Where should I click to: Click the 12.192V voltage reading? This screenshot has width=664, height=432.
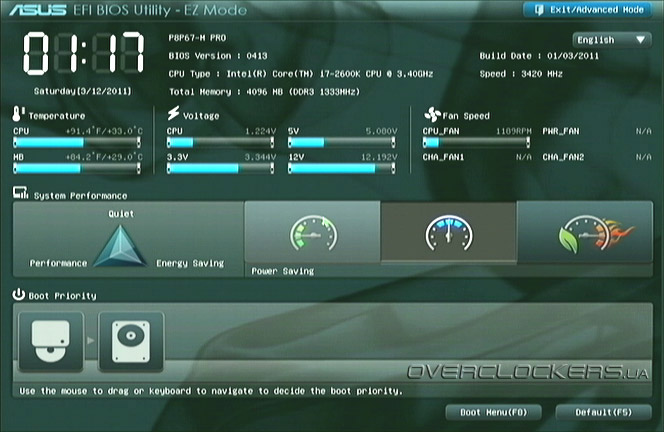click(x=379, y=157)
